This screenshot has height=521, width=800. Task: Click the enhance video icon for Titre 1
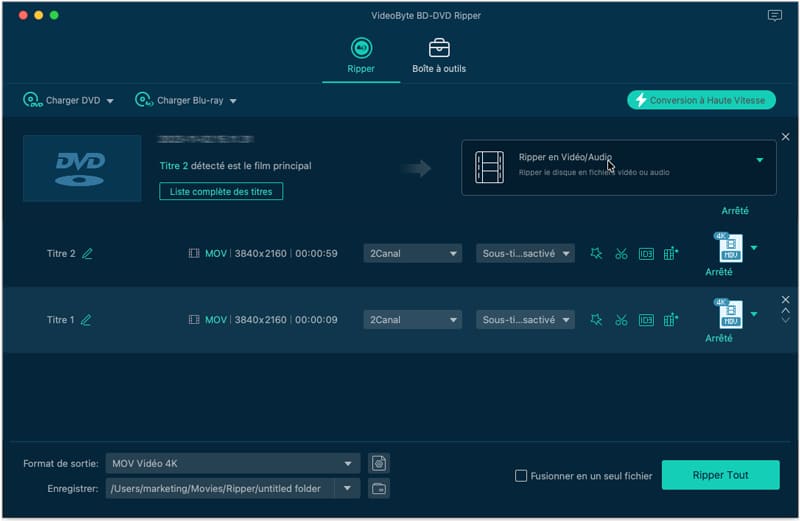pyautogui.click(x=671, y=320)
